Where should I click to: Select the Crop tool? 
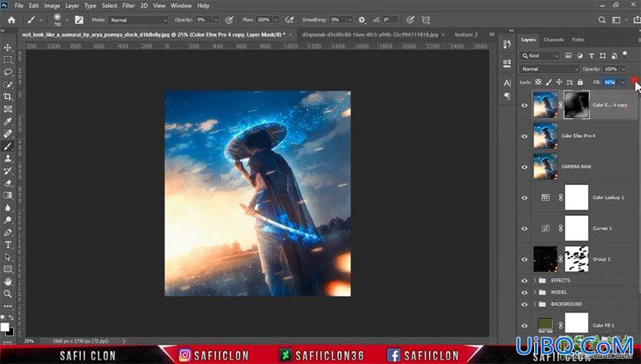[7, 97]
